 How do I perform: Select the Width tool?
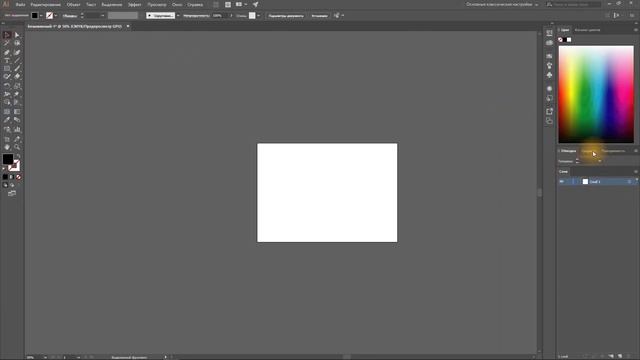[x=7, y=94]
